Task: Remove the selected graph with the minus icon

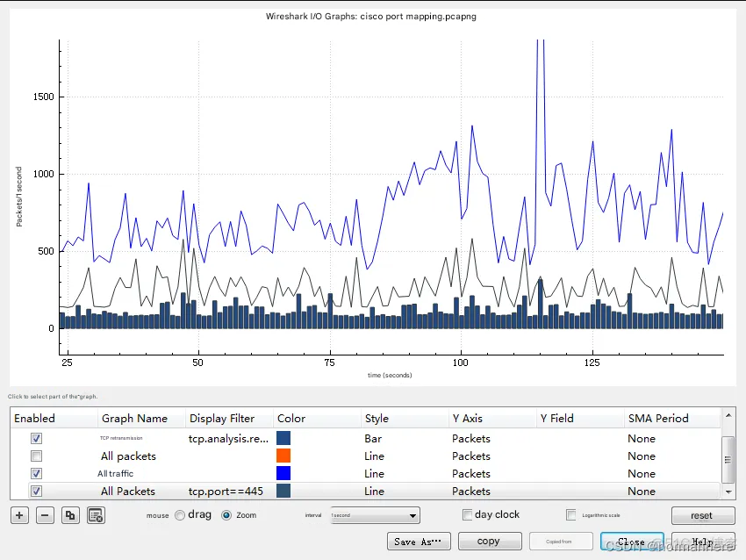Action: (45, 515)
